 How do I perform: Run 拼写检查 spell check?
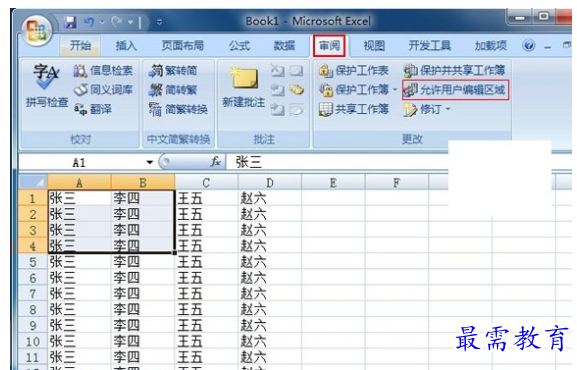pos(47,86)
